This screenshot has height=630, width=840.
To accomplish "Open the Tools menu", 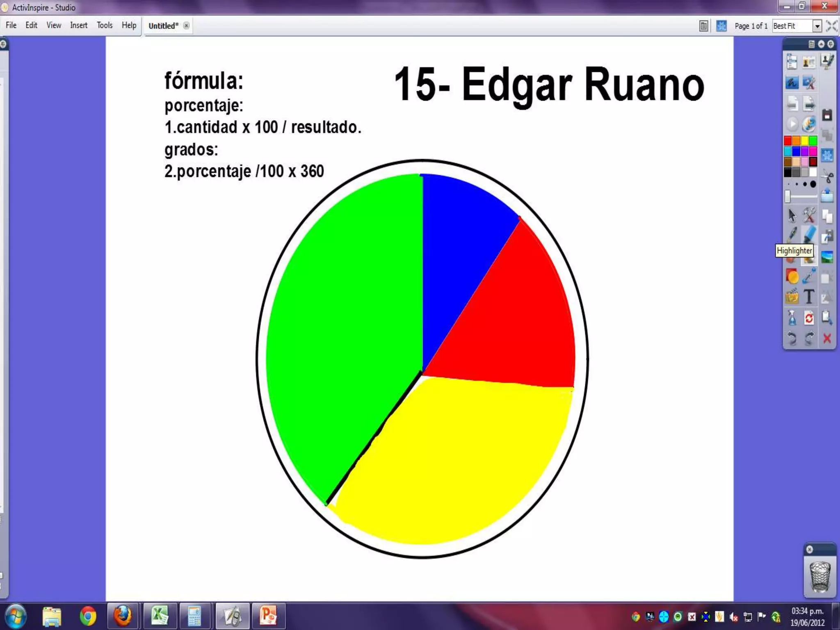I will pos(105,25).
